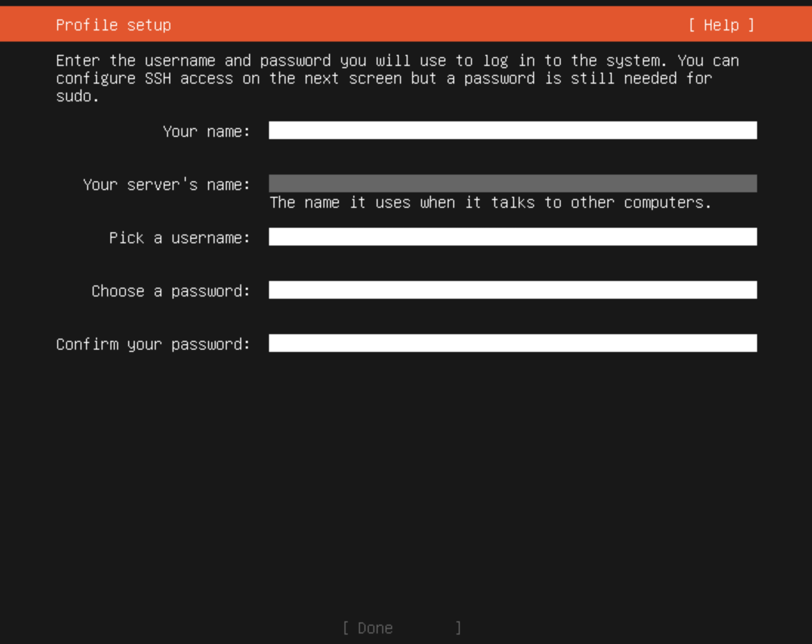Image resolution: width=812 pixels, height=644 pixels.
Task: Click the Your name label
Action: pyautogui.click(x=206, y=131)
